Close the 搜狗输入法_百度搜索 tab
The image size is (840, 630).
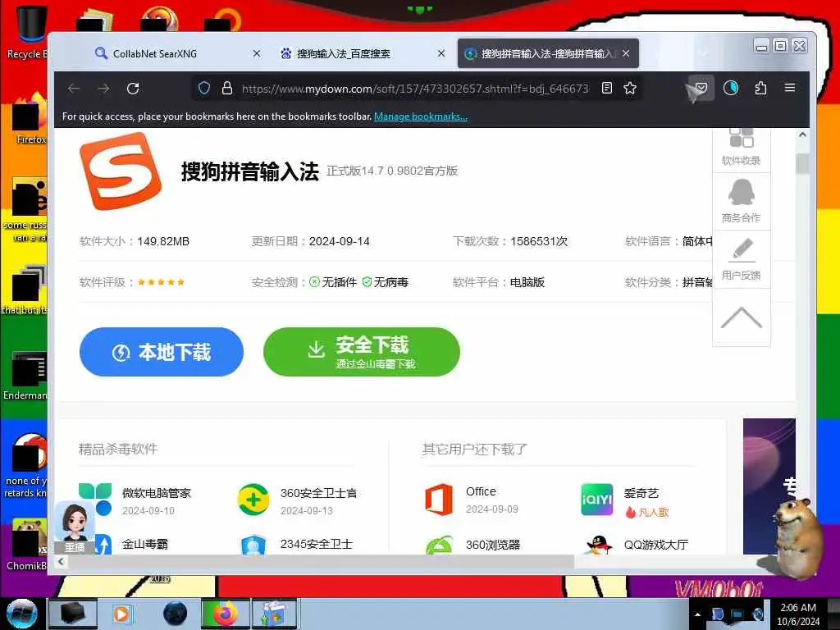441,53
